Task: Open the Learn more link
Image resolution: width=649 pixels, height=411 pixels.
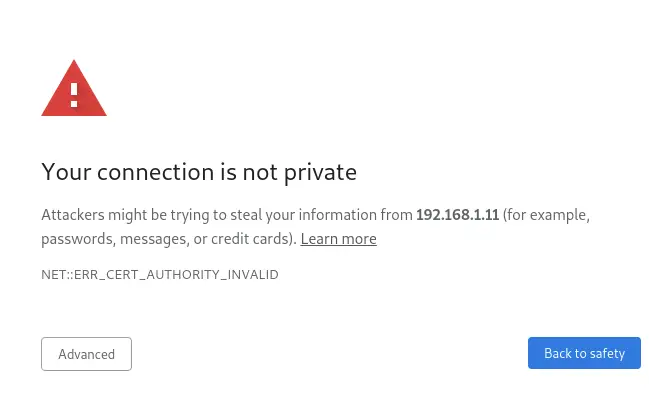Action: (x=339, y=239)
